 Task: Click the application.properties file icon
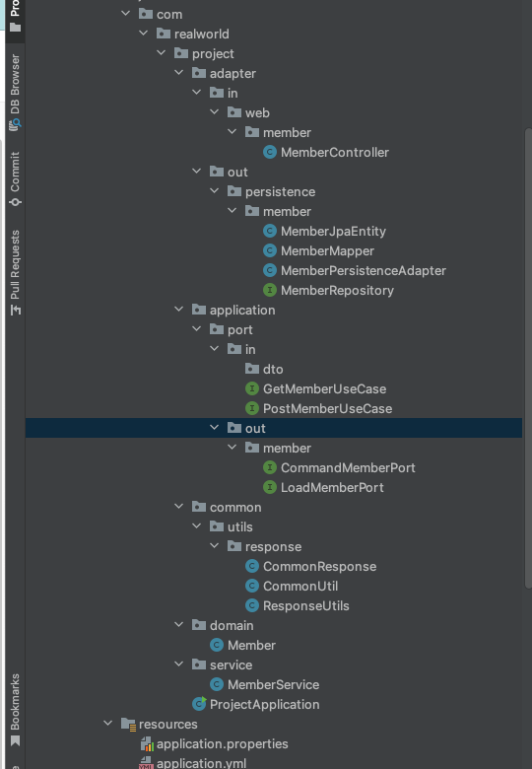coord(147,744)
